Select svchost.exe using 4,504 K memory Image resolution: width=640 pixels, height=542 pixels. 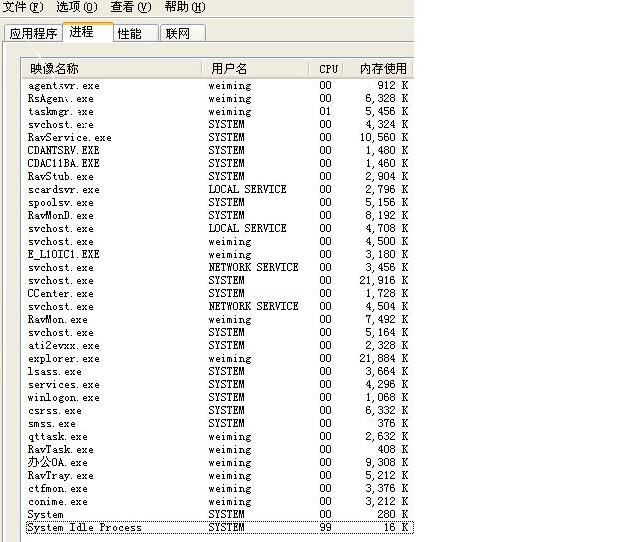pyautogui.click(x=218, y=307)
